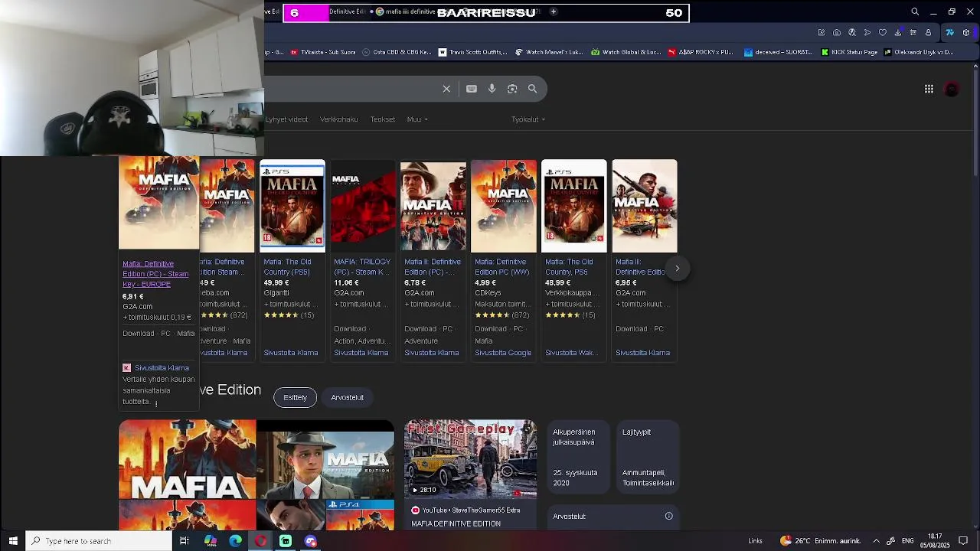Viewport: 980px width, 551px height.
Task: Open the Alkuperäinen julkaisupäivä info card
Action: point(578,457)
